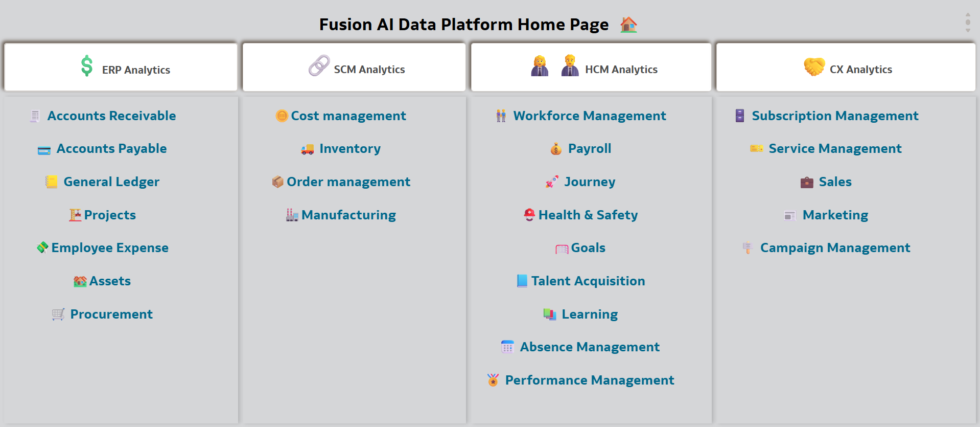Click the briefcase icon beside Sales
Viewport: 980px width, 427px height.
[807, 182]
